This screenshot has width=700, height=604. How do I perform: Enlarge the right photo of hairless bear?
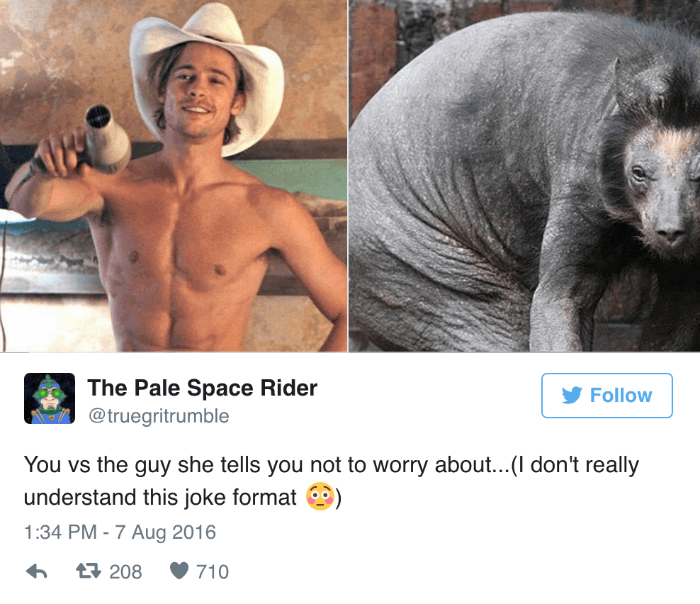(525, 176)
